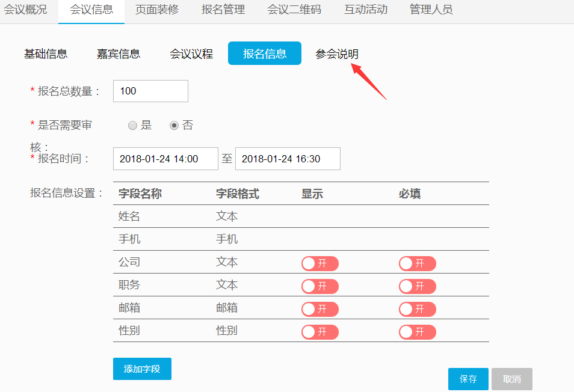Click the registration end time field
This screenshot has width=574, height=392.
[x=288, y=159]
